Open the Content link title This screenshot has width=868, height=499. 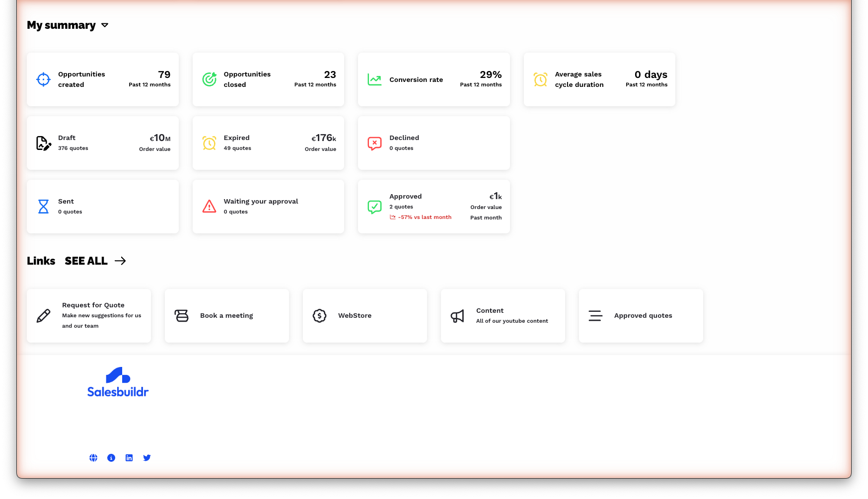coord(490,311)
